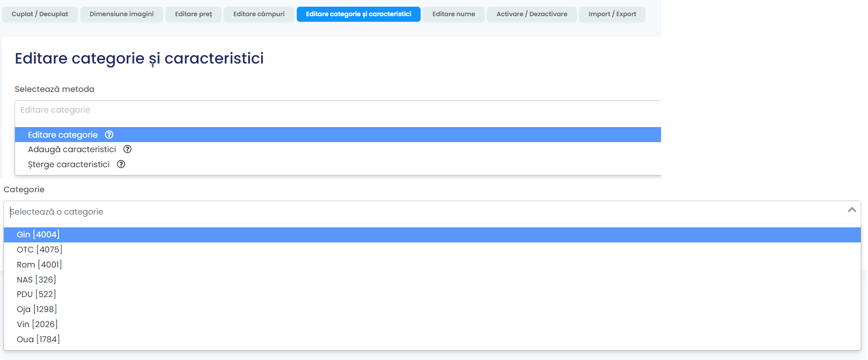Select category PDU [522]
The height and width of the screenshot is (360, 868).
click(432, 294)
